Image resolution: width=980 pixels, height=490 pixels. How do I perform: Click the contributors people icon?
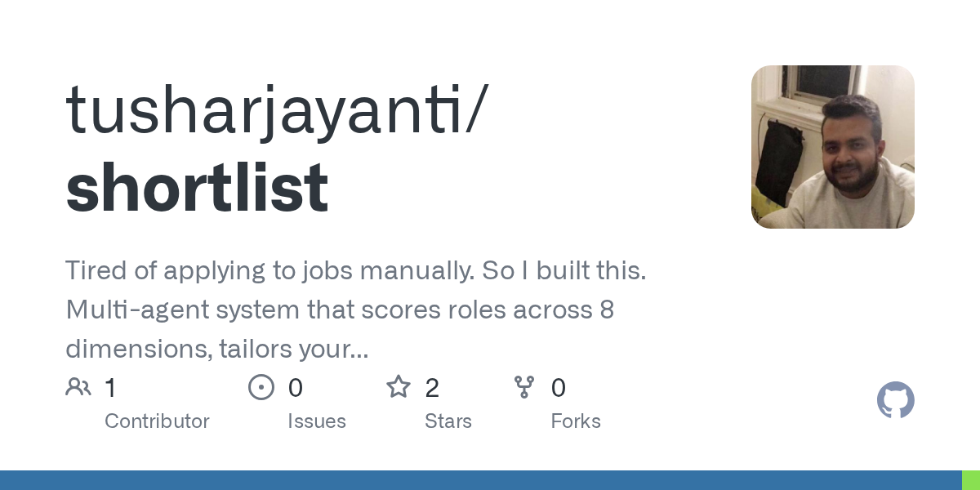[x=78, y=387]
